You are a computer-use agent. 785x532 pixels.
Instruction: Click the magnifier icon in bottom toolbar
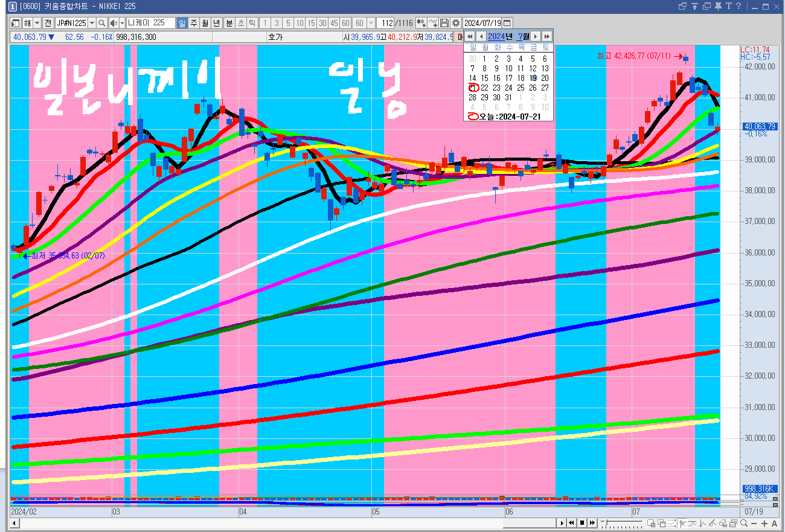coord(744,523)
